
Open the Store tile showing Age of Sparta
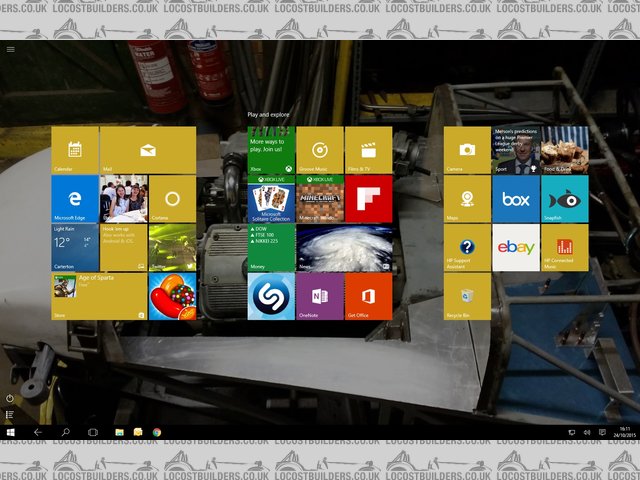pos(99,296)
